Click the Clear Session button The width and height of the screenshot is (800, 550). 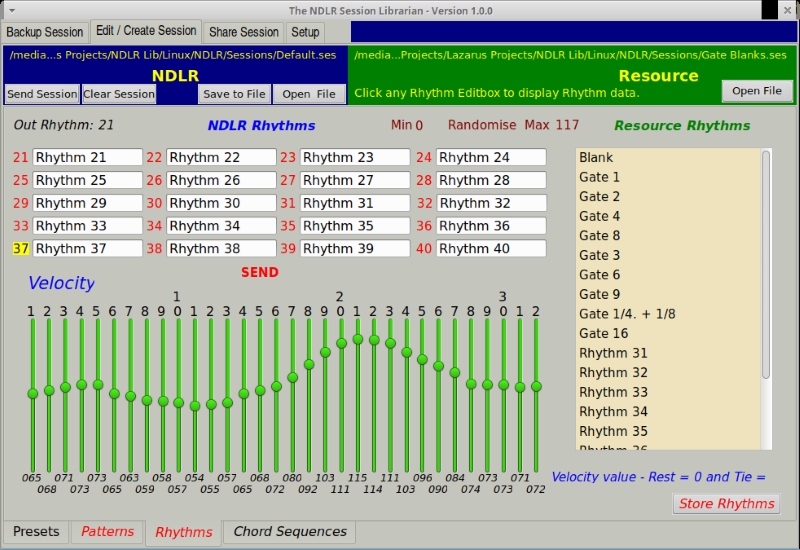(119, 94)
